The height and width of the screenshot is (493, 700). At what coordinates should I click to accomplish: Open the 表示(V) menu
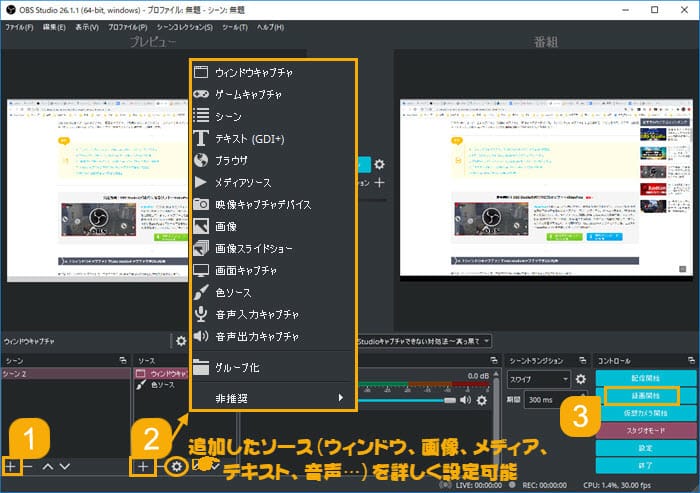coord(87,27)
